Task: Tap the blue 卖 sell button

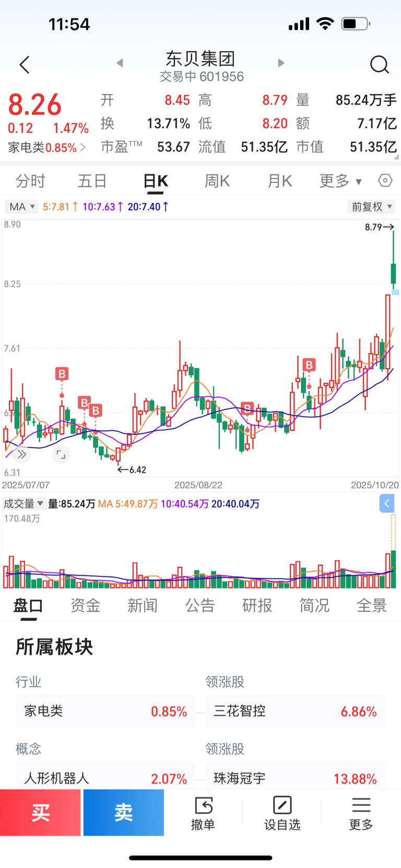Action: pyautogui.click(x=124, y=813)
